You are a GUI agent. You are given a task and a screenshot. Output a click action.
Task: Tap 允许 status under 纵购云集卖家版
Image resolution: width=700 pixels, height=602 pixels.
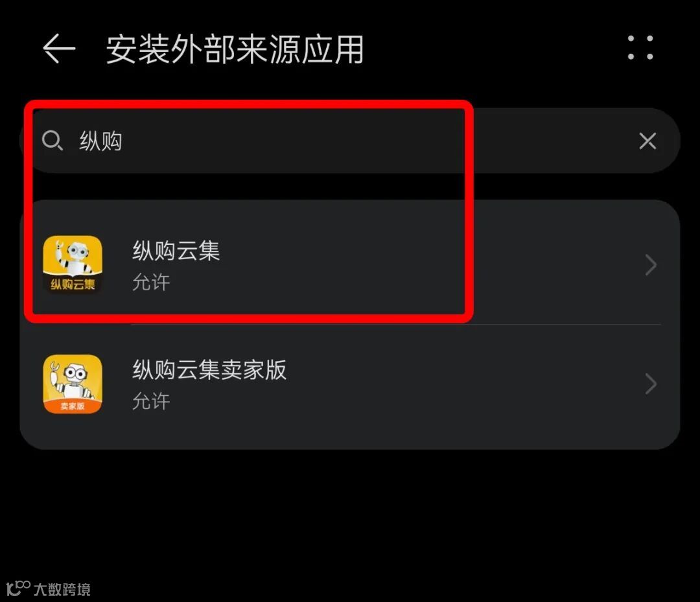point(151,401)
